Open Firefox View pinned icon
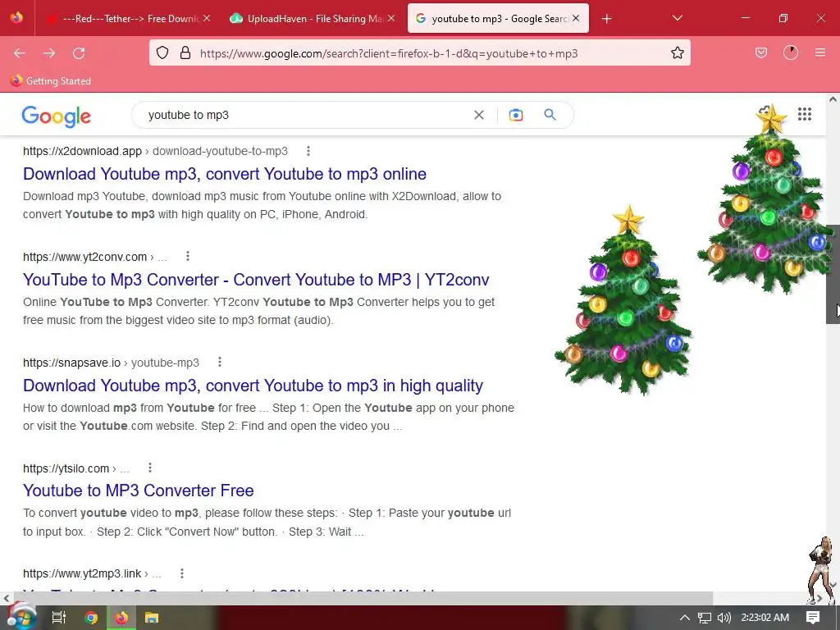 point(16,18)
